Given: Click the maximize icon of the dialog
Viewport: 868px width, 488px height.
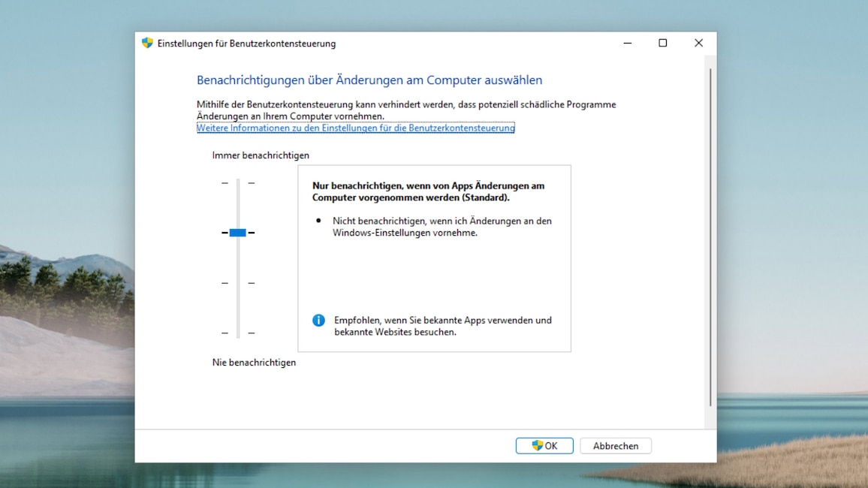Looking at the screenshot, I should (663, 43).
